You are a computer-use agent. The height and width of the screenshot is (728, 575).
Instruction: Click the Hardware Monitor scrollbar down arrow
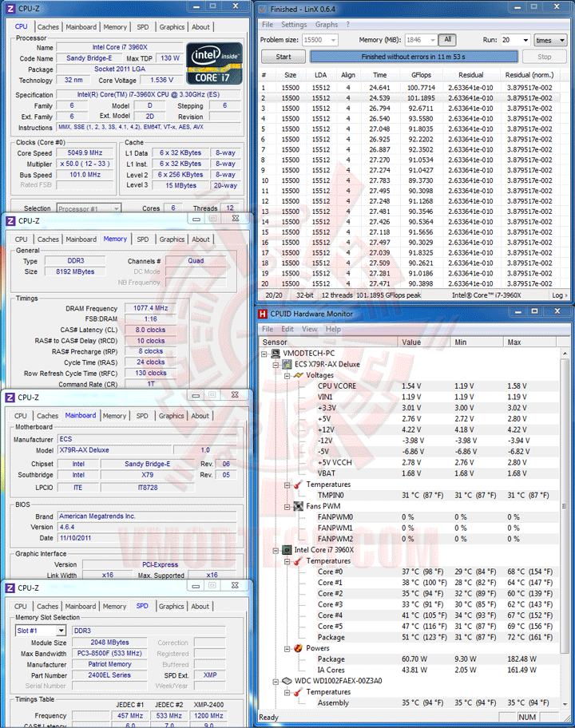565,704
